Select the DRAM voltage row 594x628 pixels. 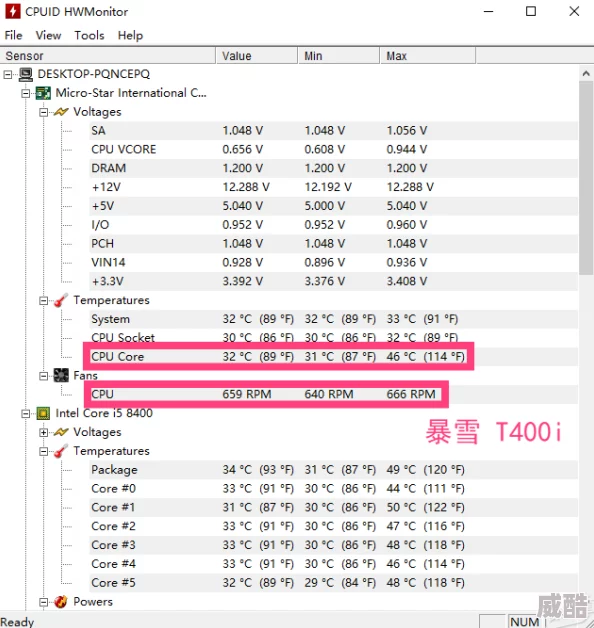pos(333,168)
